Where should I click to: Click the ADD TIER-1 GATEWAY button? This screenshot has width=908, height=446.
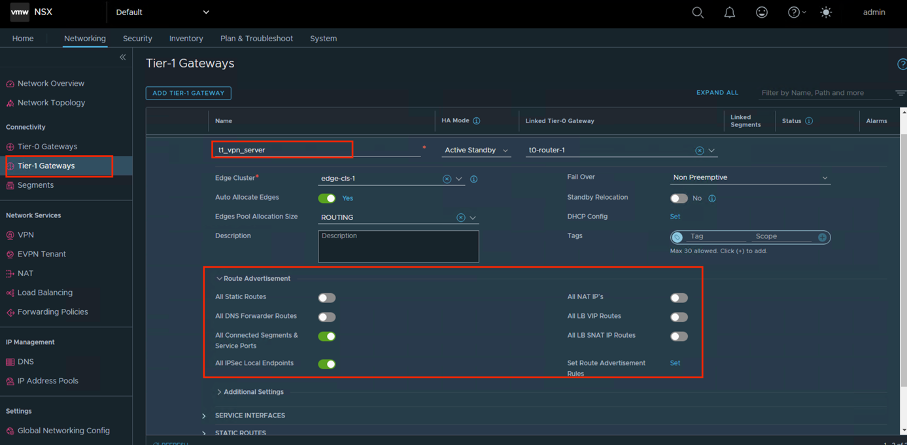click(189, 93)
